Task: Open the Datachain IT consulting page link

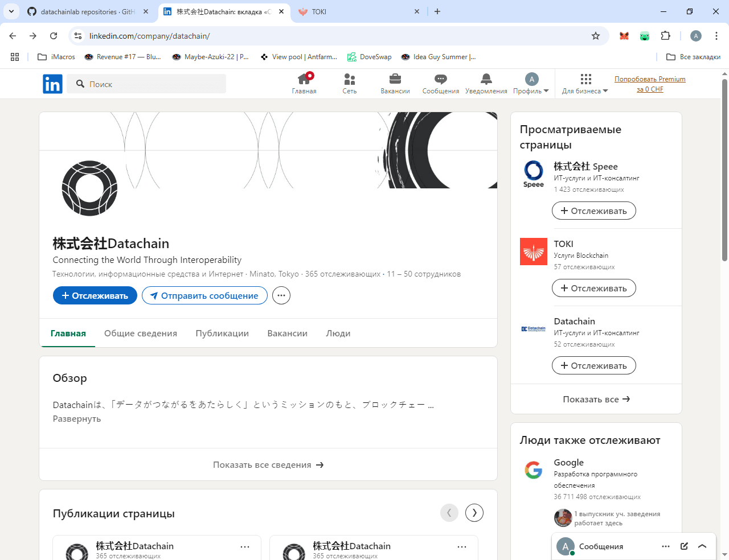Action: tap(575, 321)
